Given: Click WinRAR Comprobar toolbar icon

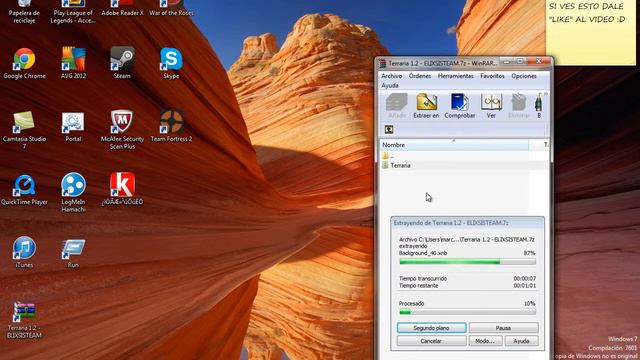Looking at the screenshot, I should [x=460, y=106].
